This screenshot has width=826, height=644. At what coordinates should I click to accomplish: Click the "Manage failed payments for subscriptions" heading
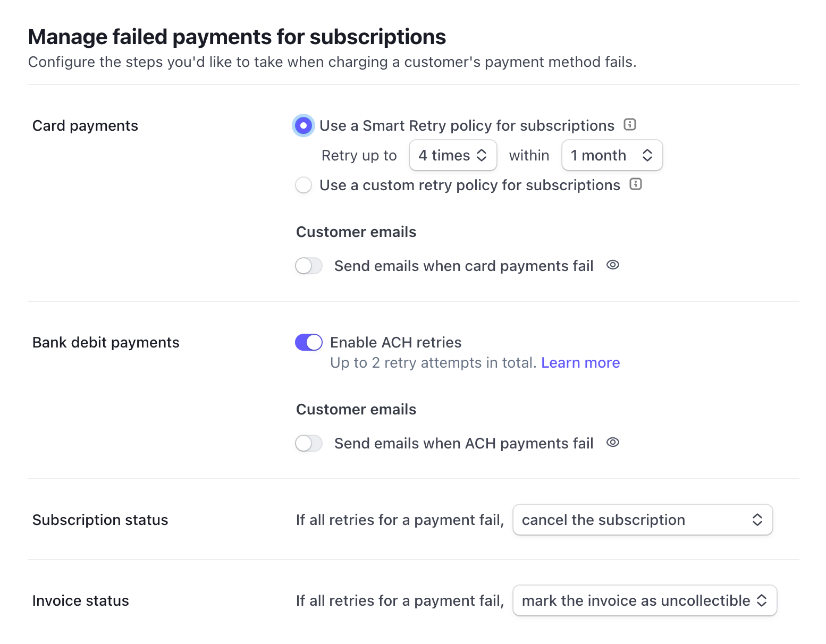[x=237, y=37]
